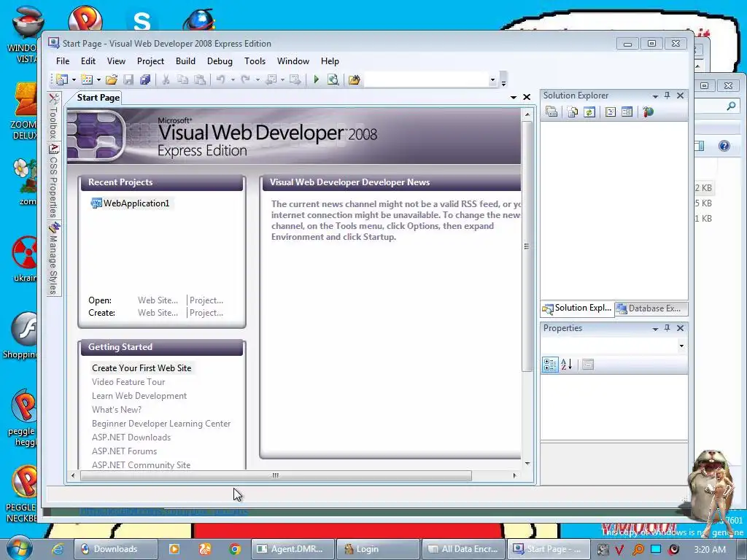Open the Find combo box dropdown arrow
This screenshot has width=747, height=560.
(492, 80)
